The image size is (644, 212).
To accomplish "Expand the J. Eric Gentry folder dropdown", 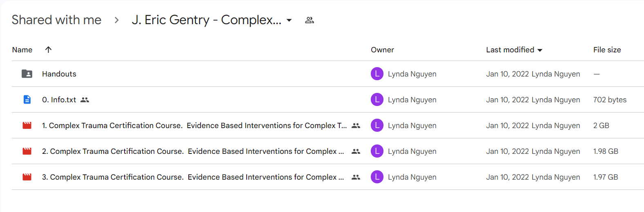I will pos(289,20).
